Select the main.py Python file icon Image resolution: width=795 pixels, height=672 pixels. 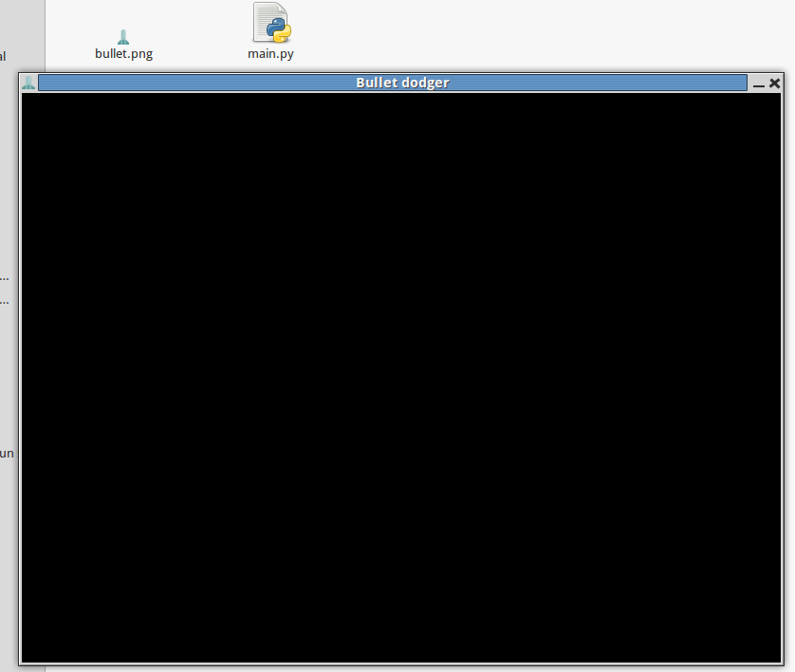[271, 23]
